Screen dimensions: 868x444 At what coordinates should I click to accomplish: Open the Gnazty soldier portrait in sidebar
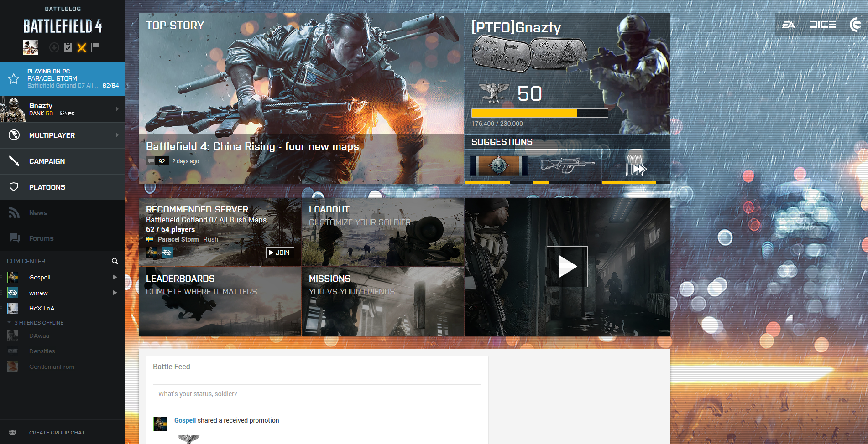point(13,109)
